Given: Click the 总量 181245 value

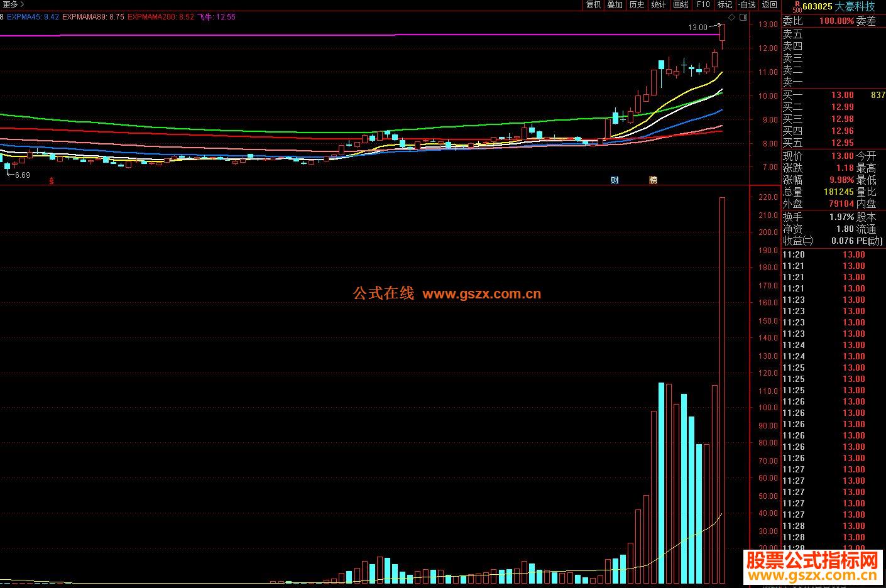Looking at the screenshot, I should 839,192.
